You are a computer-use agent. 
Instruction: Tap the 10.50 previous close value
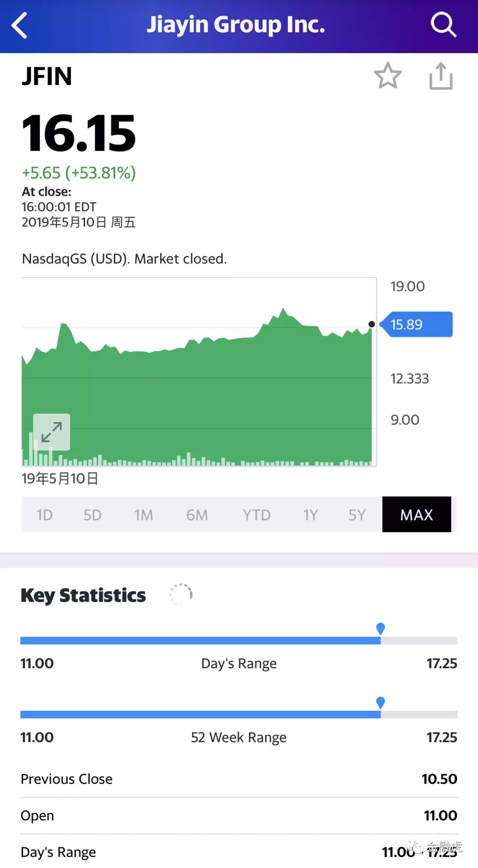coord(439,779)
